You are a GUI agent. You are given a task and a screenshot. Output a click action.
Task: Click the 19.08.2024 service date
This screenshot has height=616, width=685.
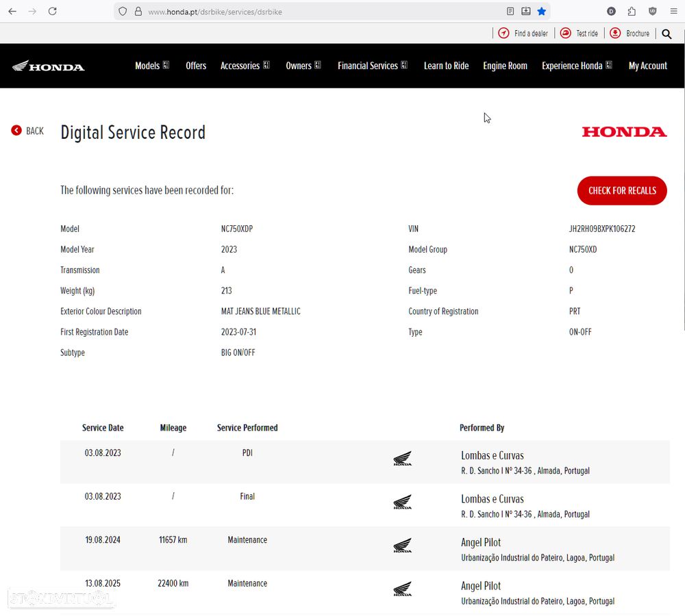[103, 540]
